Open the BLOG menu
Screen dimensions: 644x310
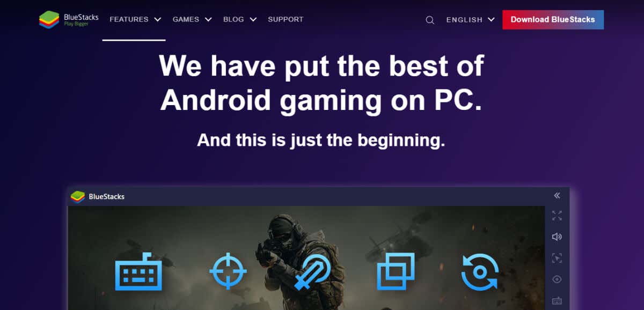(x=240, y=19)
